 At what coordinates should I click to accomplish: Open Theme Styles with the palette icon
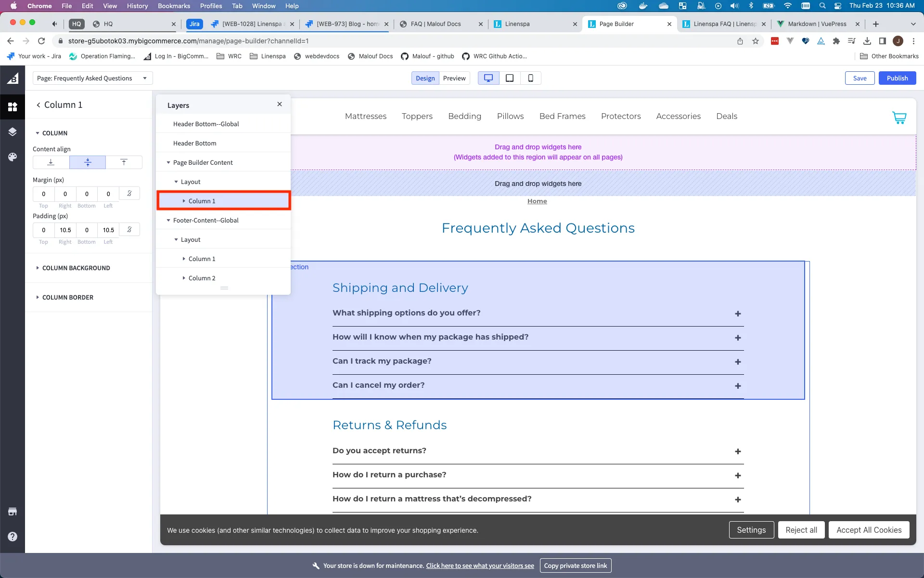[13, 157]
